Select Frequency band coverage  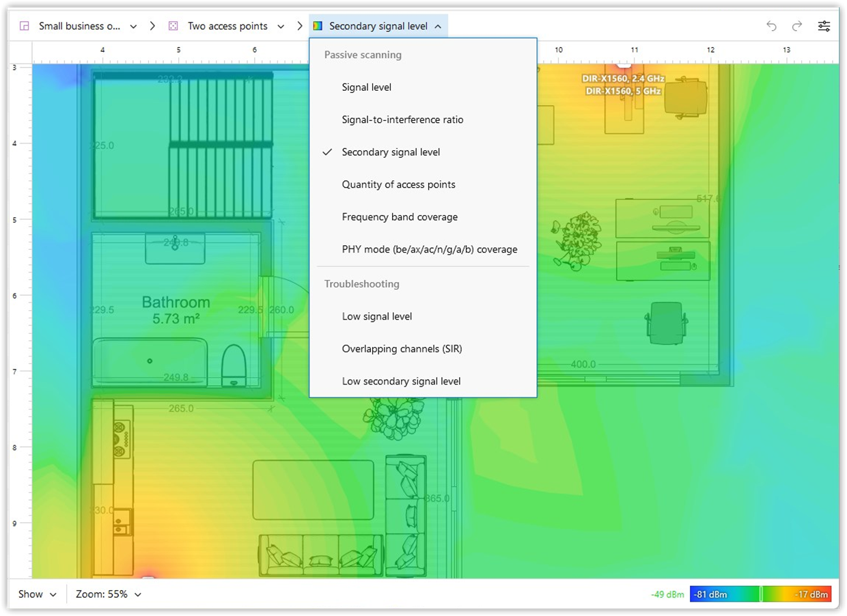(x=400, y=216)
